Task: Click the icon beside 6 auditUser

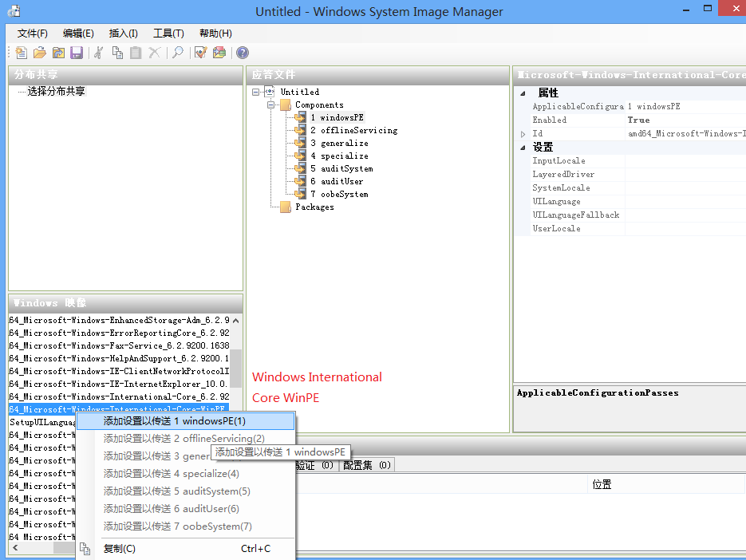Action: click(300, 181)
